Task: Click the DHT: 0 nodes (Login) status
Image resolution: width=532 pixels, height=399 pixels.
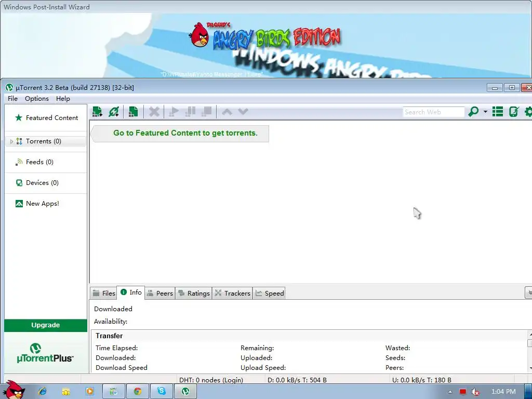Action: (x=211, y=380)
